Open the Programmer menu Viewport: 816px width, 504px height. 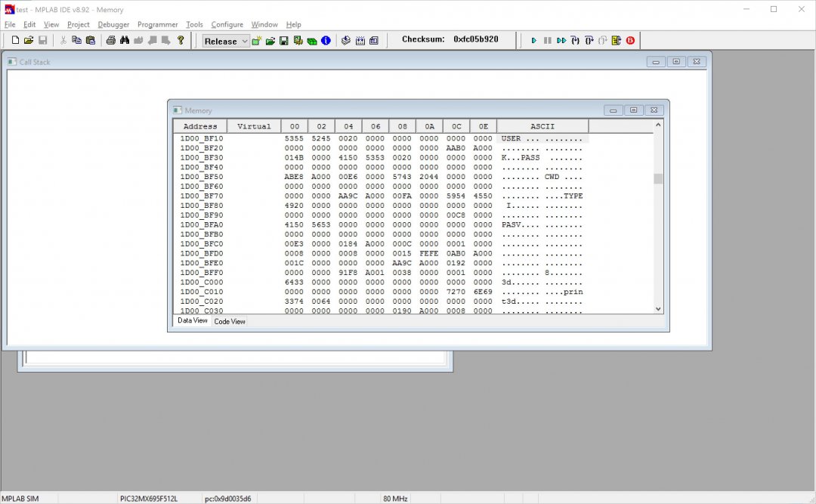[x=157, y=25]
